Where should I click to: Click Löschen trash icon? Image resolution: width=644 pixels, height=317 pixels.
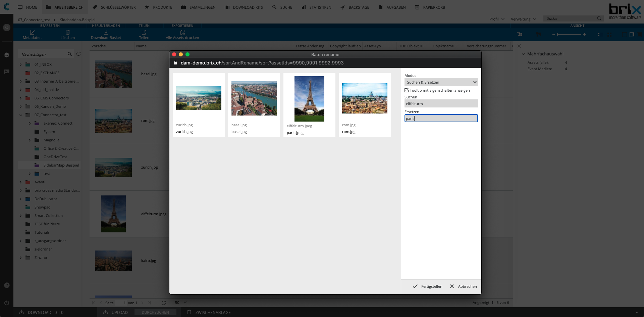click(68, 32)
